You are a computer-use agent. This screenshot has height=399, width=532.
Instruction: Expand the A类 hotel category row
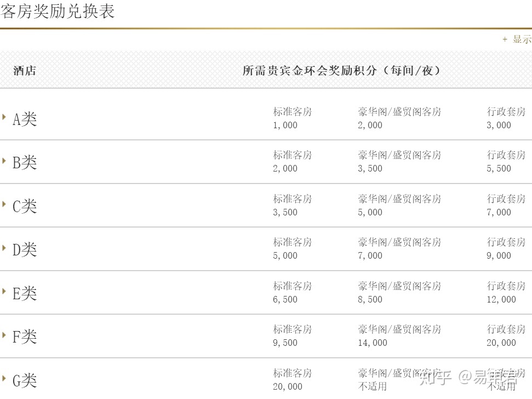pos(24,118)
